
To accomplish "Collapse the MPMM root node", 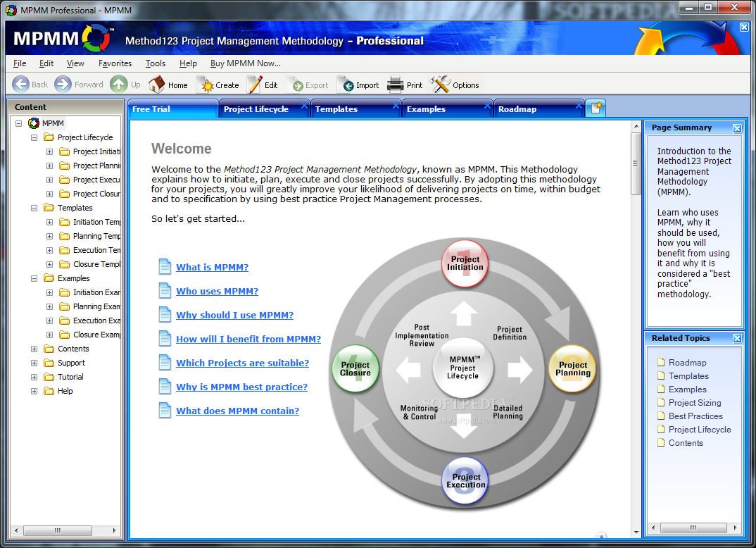I will click(x=18, y=123).
